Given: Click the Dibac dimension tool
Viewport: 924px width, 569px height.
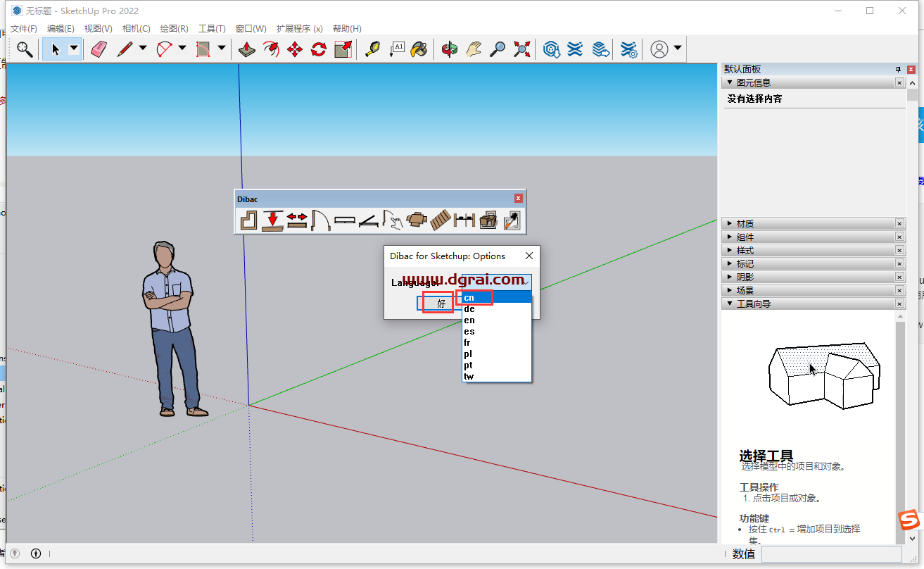Looking at the screenshot, I should [464, 221].
